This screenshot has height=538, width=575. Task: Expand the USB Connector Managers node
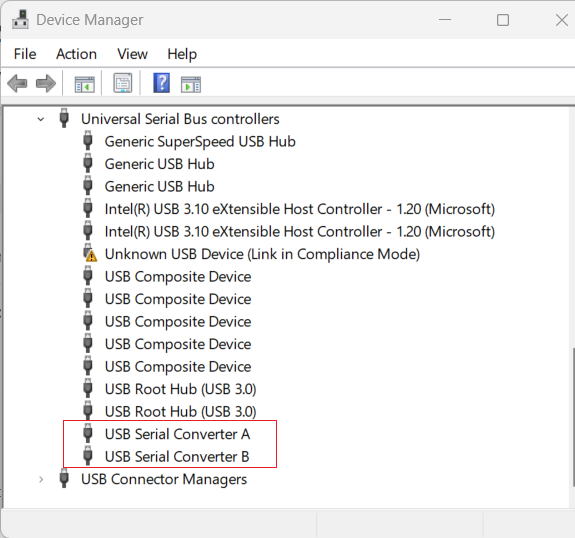pyautogui.click(x=41, y=479)
